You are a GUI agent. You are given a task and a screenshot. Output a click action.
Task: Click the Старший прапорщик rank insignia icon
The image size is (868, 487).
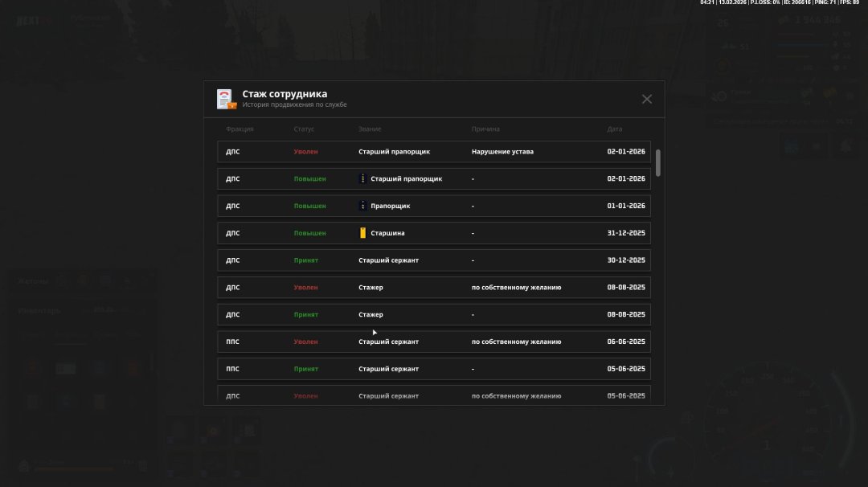point(362,178)
